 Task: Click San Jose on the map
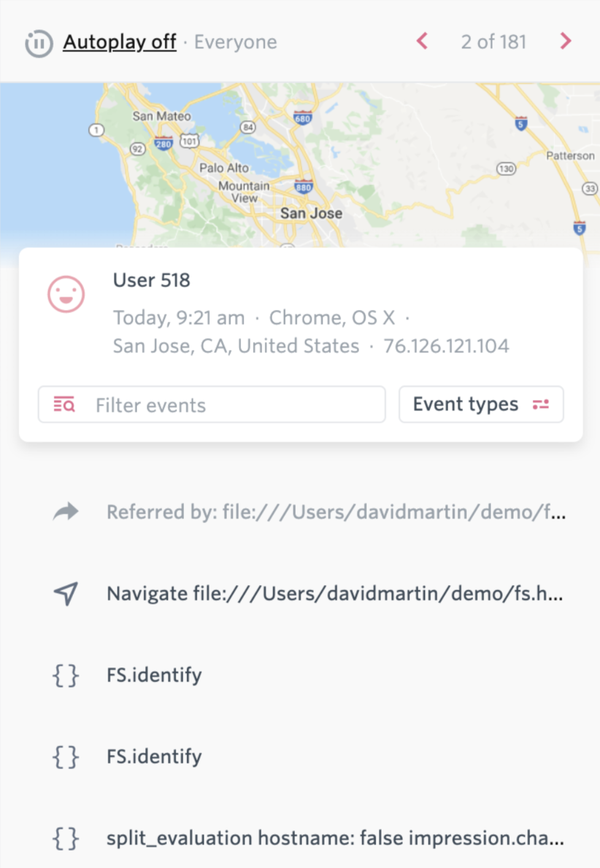click(311, 214)
